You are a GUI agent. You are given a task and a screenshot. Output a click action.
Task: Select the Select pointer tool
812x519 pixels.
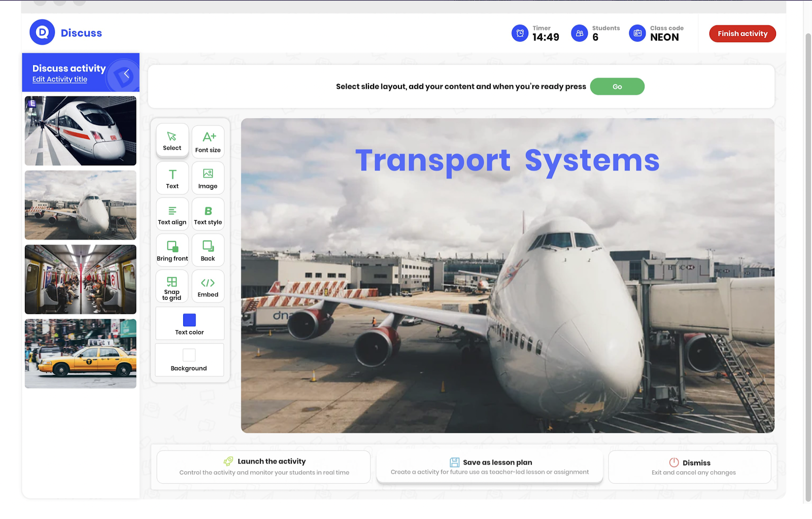pyautogui.click(x=172, y=141)
